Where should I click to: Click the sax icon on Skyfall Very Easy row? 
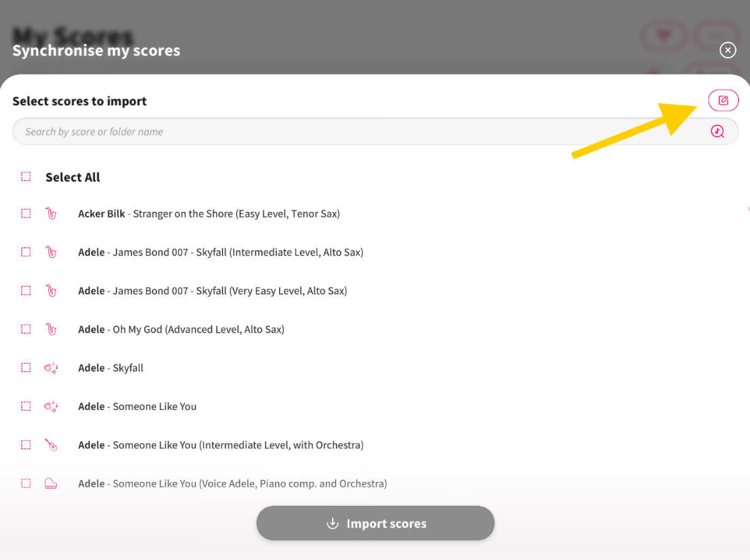coord(51,291)
